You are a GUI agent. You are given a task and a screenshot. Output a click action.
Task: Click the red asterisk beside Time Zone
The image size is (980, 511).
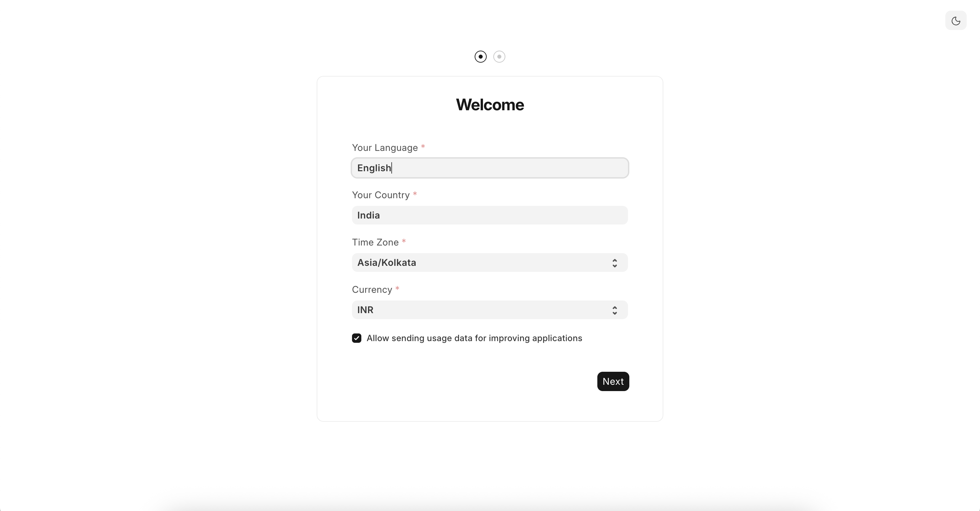pyautogui.click(x=404, y=242)
